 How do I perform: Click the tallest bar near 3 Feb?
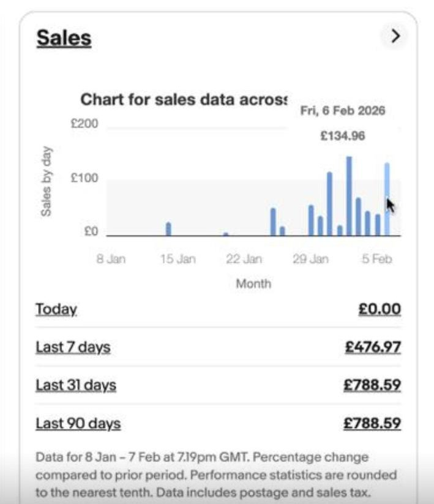pos(350,190)
